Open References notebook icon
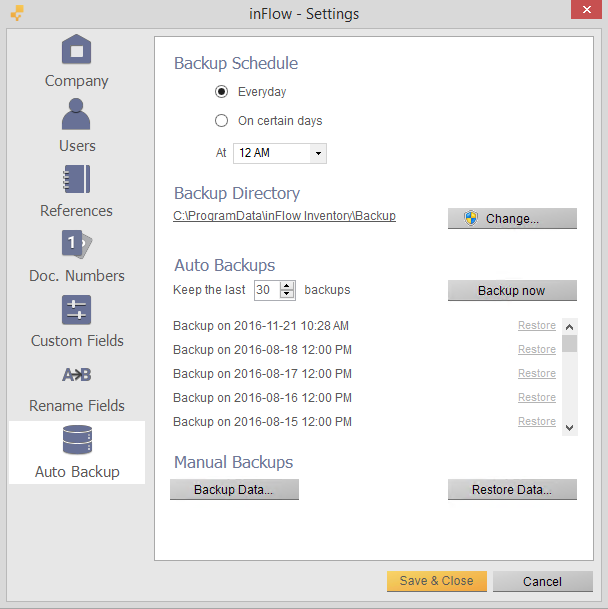This screenshot has width=608, height=609. point(77,179)
